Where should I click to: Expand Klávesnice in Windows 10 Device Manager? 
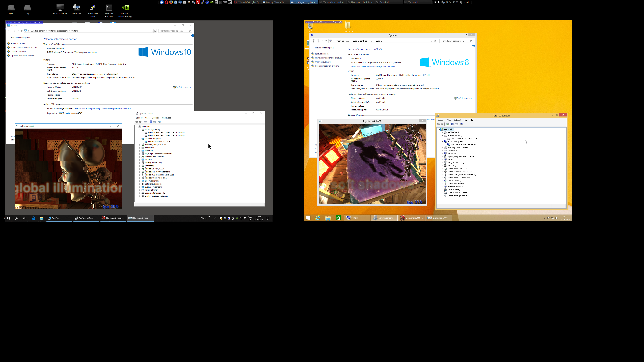[x=140, y=148]
